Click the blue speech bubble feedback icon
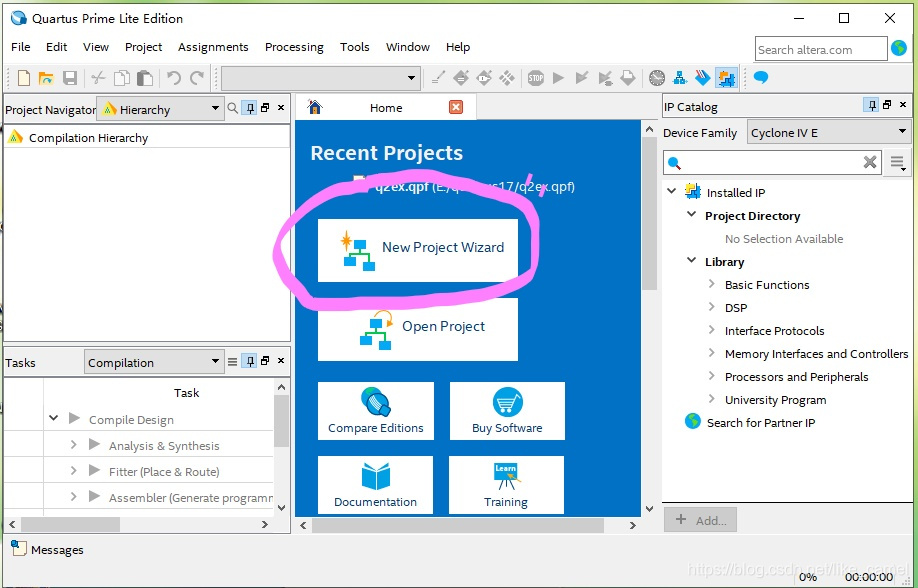This screenshot has width=918, height=588. pos(761,77)
